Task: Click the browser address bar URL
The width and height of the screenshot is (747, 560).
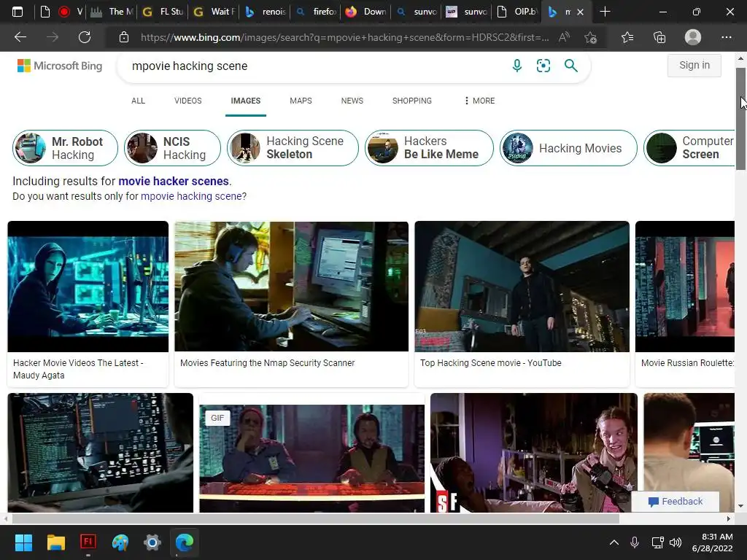Action: point(344,37)
